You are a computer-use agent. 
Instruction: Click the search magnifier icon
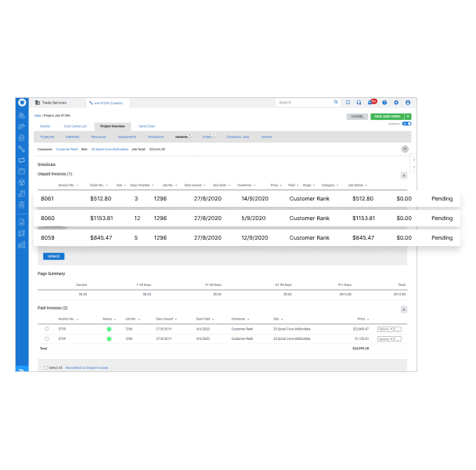[336, 102]
